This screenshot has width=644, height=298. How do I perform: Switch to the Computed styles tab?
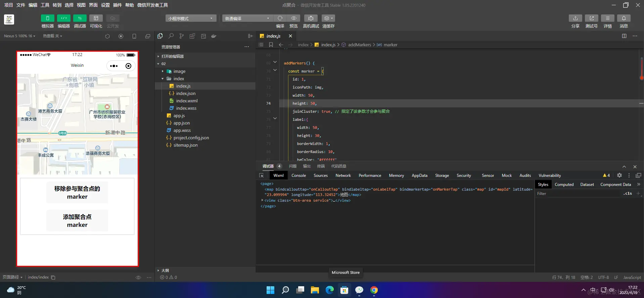click(x=564, y=185)
